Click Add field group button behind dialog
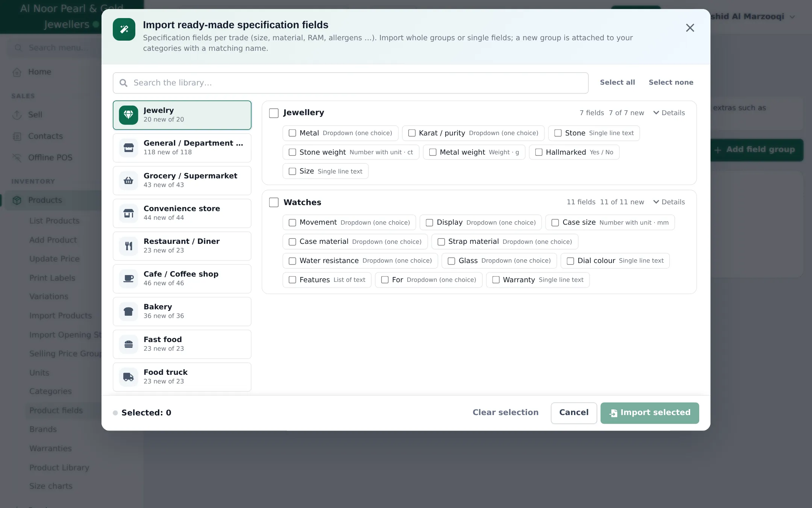812x508 pixels. (x=756, y=150)
